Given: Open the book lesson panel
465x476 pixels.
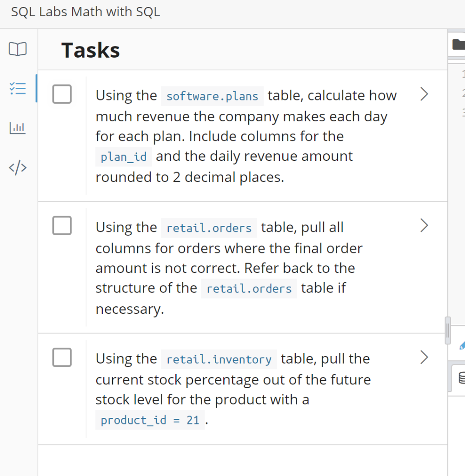Looking at the screenshot, I should [x=18, y=49].
